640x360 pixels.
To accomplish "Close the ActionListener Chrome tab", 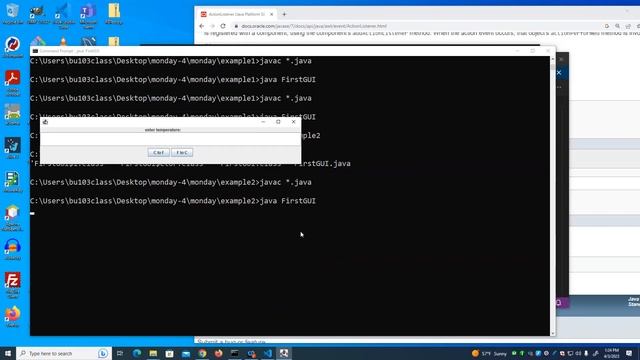I will coord(271,14).
